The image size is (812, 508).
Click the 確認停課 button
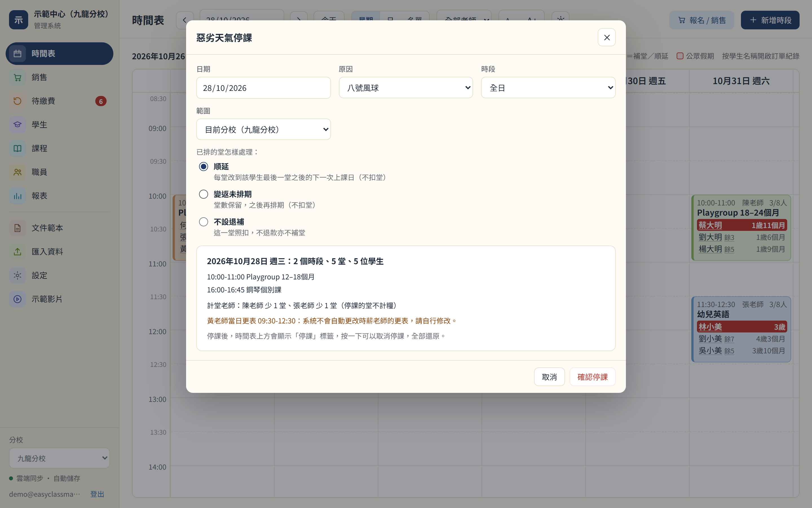592,377
